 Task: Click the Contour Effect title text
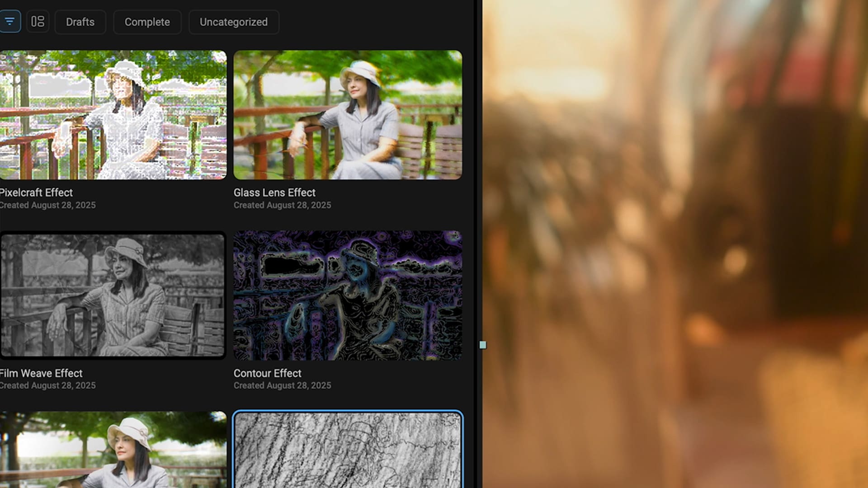(267, 373)
